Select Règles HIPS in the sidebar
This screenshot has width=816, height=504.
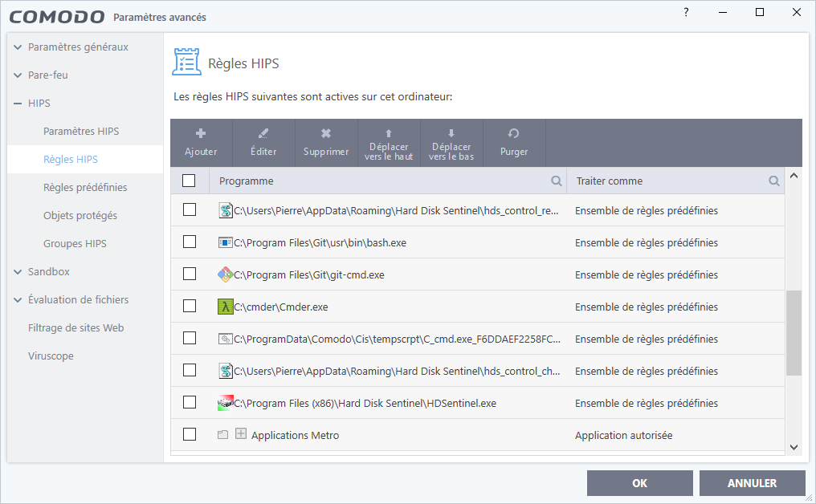(x=71, y=159)
